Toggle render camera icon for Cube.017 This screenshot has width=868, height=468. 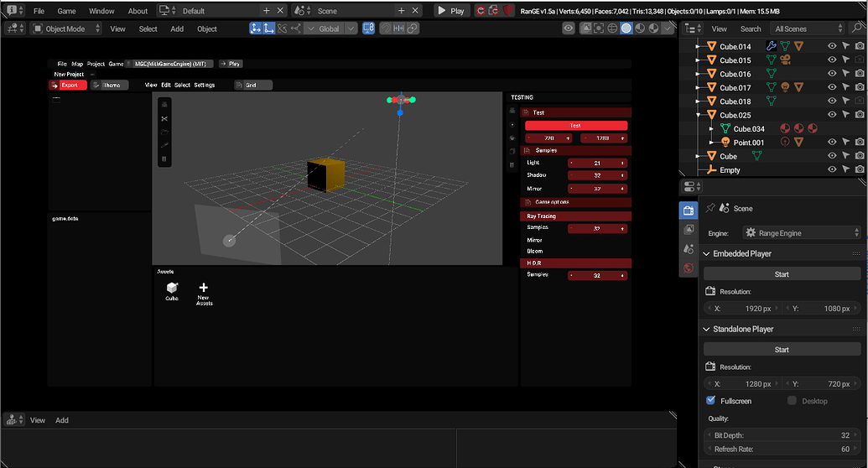coord(859,87)
